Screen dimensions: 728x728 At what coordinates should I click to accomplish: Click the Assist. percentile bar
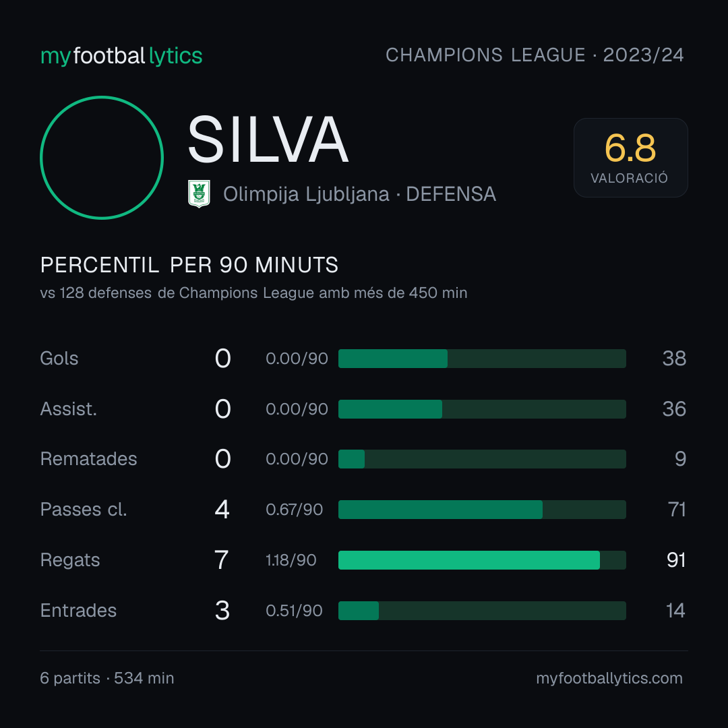[482, 409]
